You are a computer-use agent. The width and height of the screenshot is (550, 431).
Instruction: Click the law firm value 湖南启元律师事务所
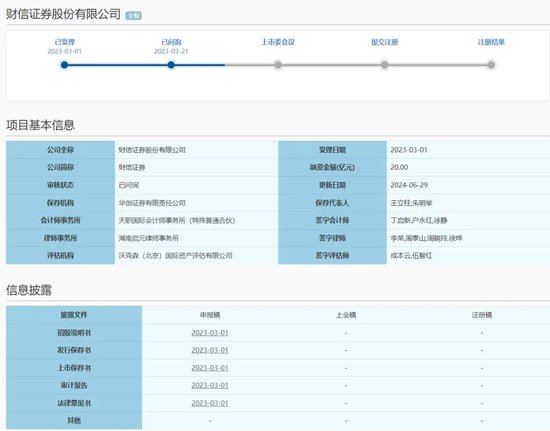[149, 238]
